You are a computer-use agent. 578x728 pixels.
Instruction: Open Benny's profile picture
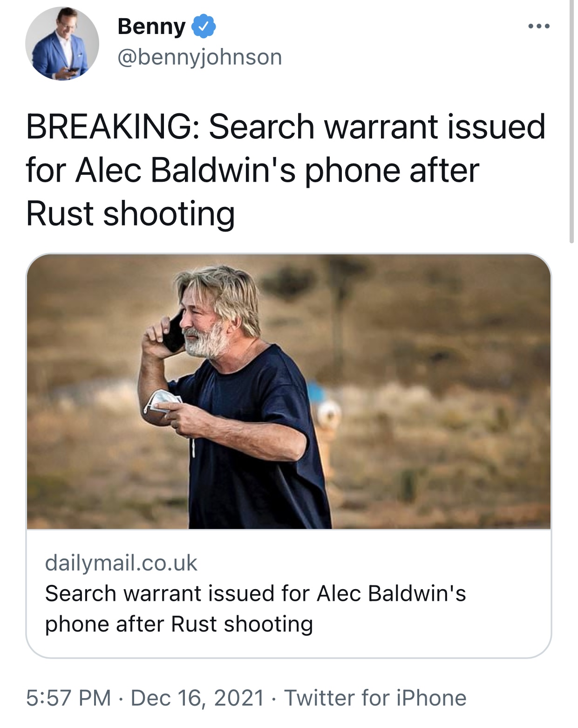pyautogui.click(x=62, y=43)
